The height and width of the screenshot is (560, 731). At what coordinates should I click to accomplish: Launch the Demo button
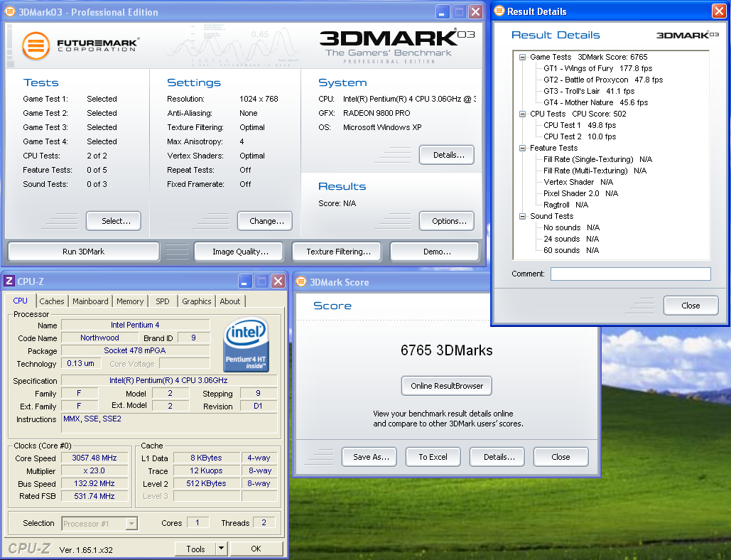[x=436, y=252]
